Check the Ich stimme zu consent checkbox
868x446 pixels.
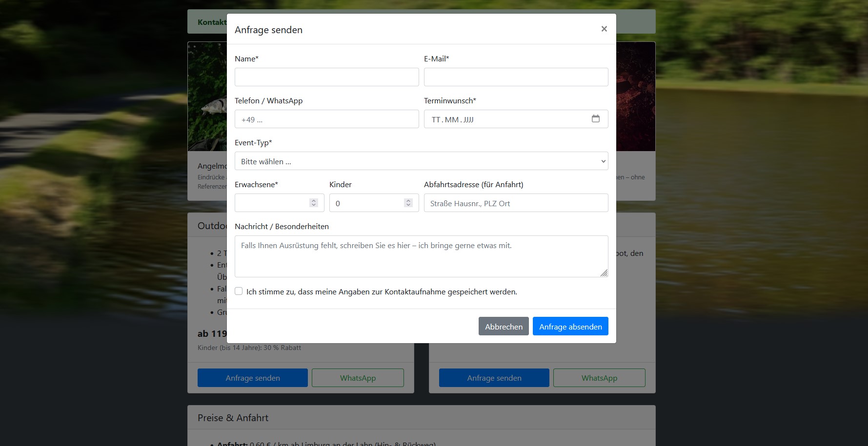(239, 291)
